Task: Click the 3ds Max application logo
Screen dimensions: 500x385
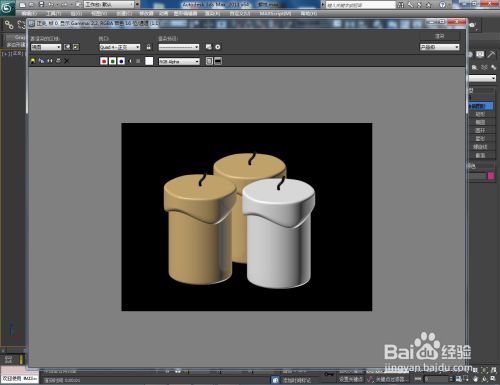Action: (x=7, y=7)
